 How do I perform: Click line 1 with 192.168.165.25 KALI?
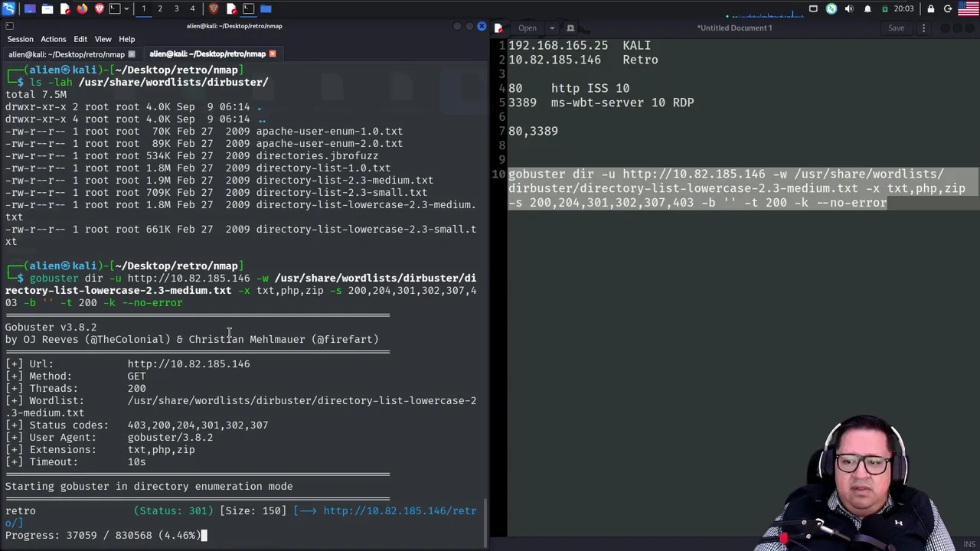[580, 46]
